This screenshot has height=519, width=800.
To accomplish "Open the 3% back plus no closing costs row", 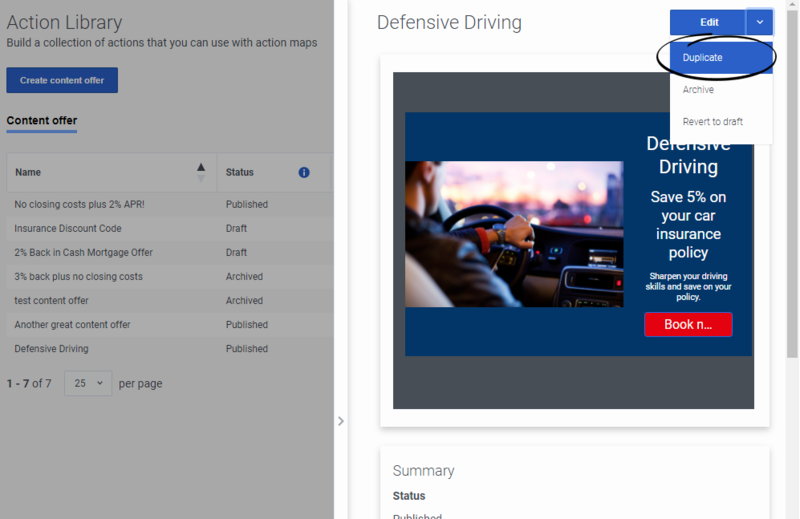I will [170, 277].
